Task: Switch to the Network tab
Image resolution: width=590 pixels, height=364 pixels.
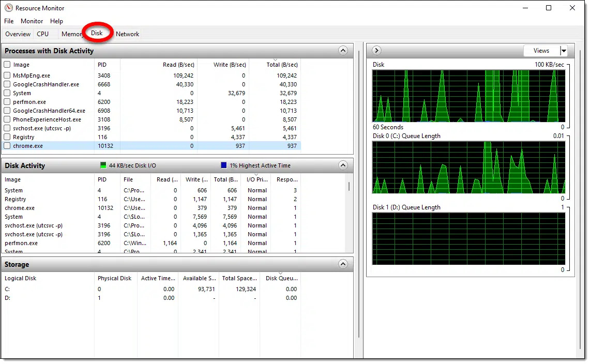Action: (x=128, y=34)
